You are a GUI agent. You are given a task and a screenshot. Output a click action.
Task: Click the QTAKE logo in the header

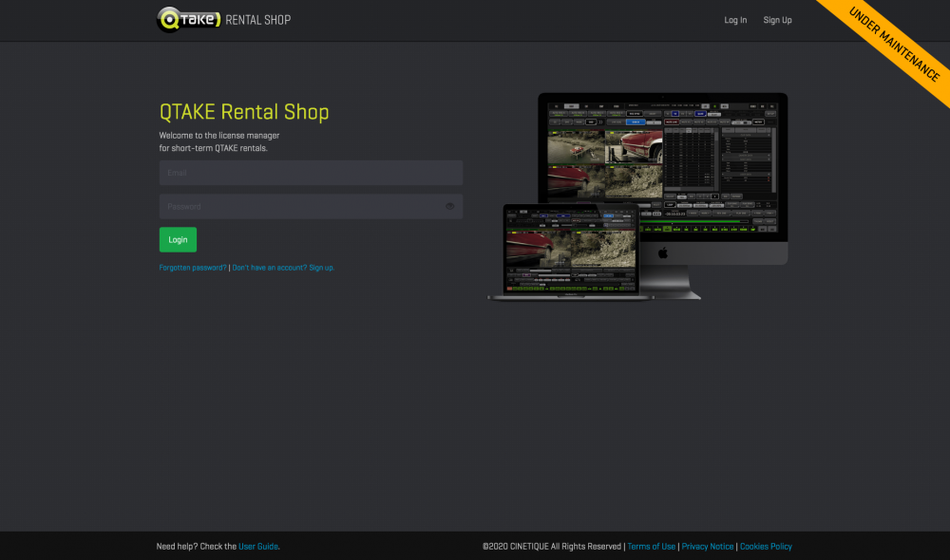pos(188,20)
